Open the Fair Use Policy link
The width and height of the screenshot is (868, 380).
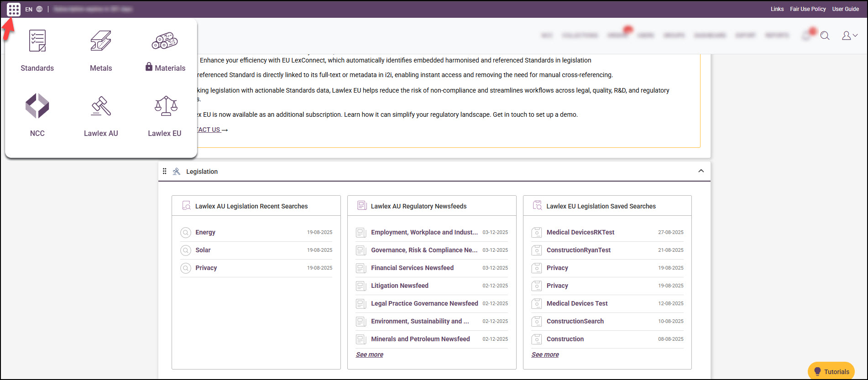tap(808, 9)
